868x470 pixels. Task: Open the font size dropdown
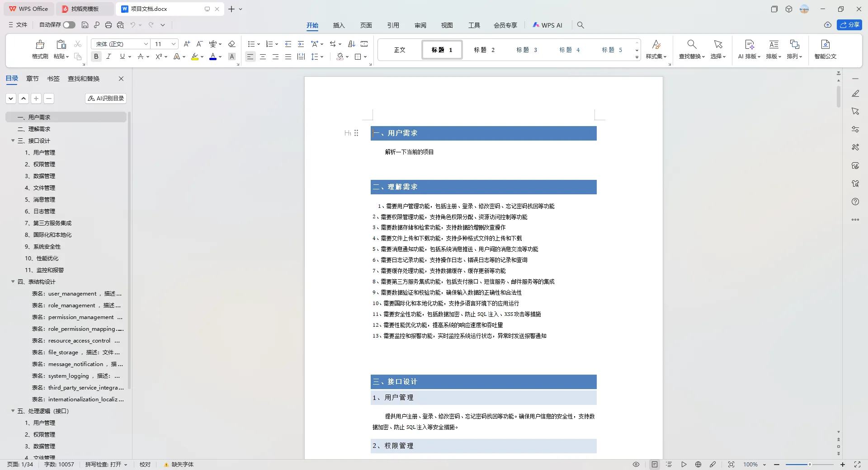pos(173,44)
